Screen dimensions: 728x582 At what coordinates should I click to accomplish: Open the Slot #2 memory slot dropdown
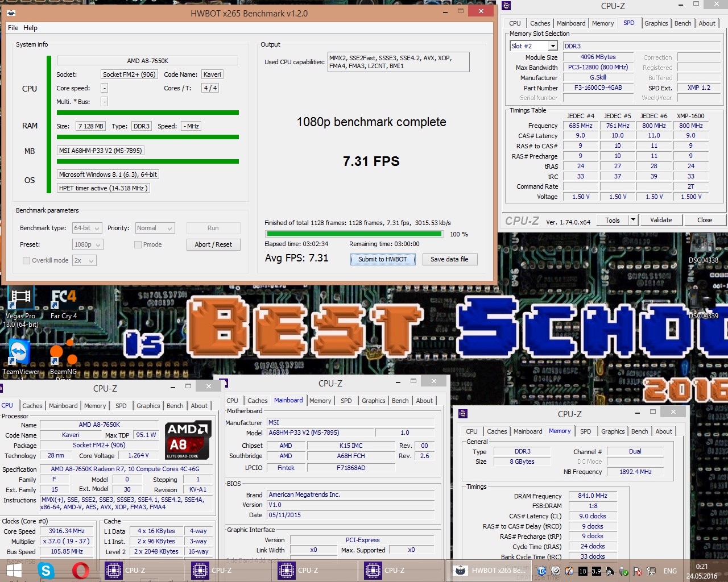coord(533,46)
